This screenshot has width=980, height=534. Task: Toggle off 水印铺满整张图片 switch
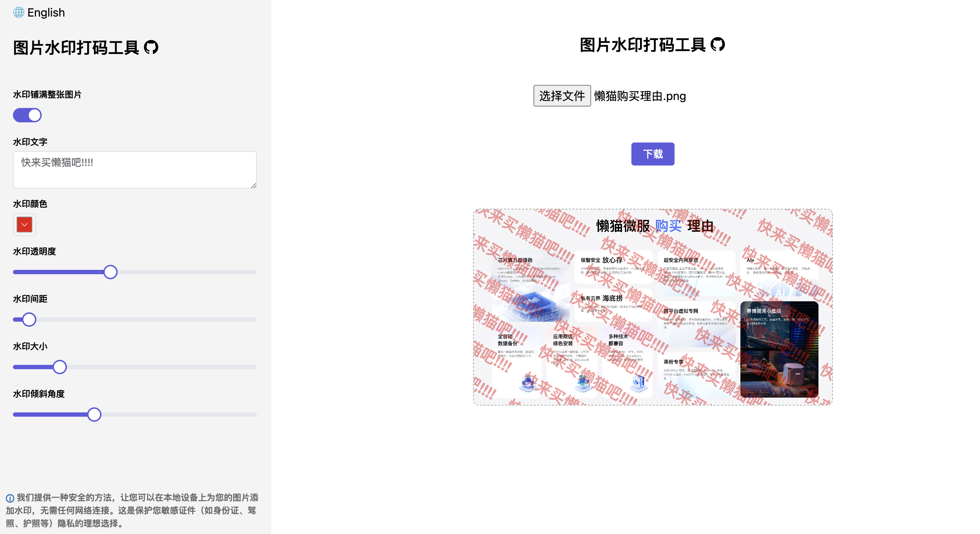[27, 115]
